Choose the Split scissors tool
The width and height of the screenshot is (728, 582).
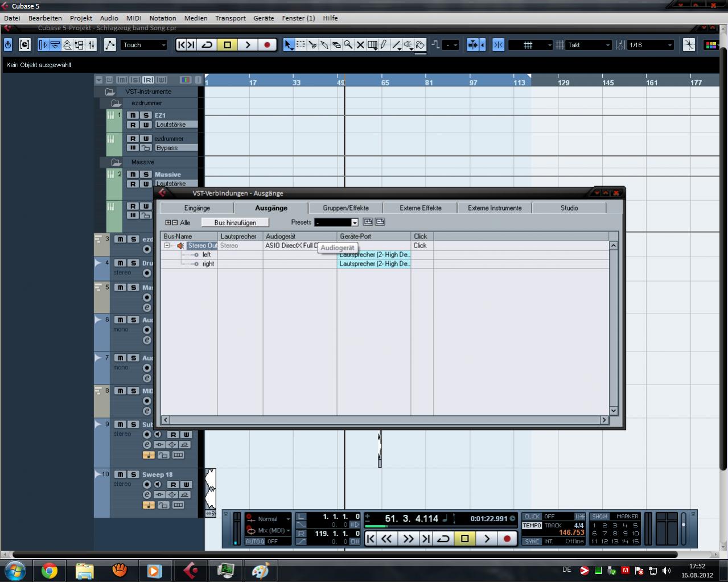[312, 45]
